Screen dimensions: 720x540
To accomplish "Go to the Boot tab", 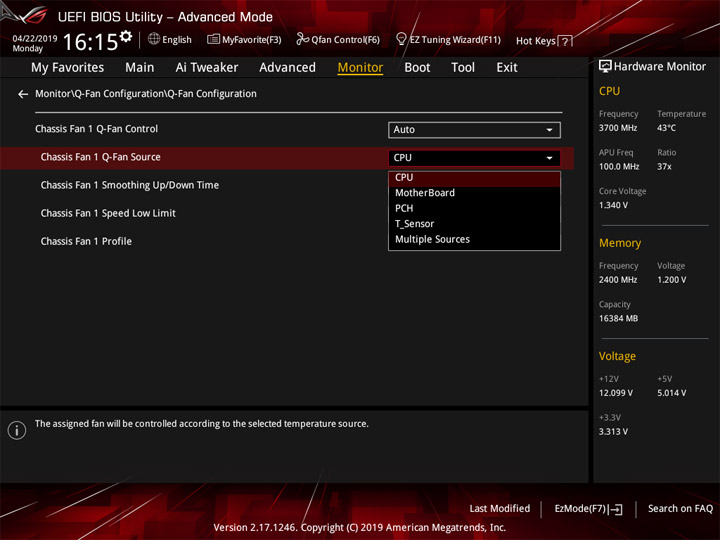I will point(417,68).
